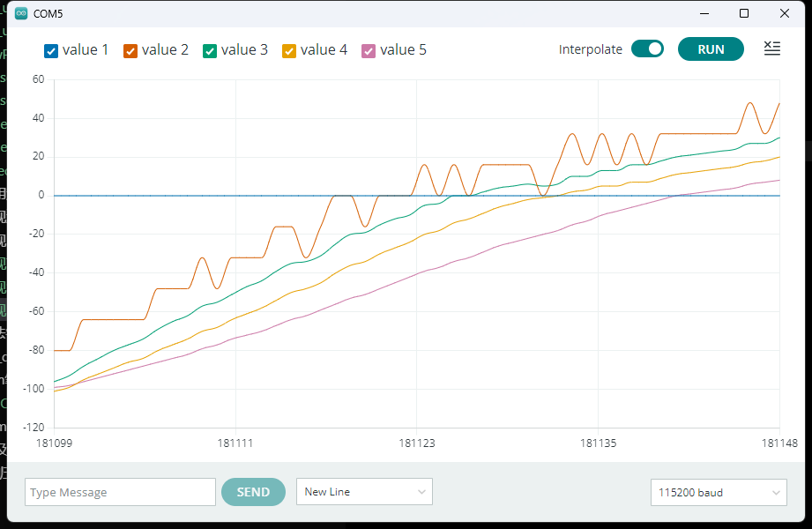This screenshot has width=812, height=529.
Task: Toggle the value 3 green checkbox
Action: pyautogui.click(x=210, y=51)
